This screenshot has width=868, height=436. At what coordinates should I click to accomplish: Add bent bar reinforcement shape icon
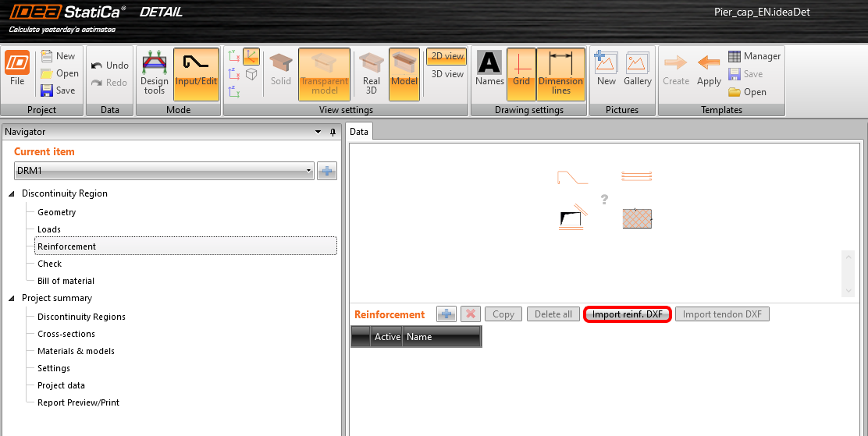[x=572, y=177]
